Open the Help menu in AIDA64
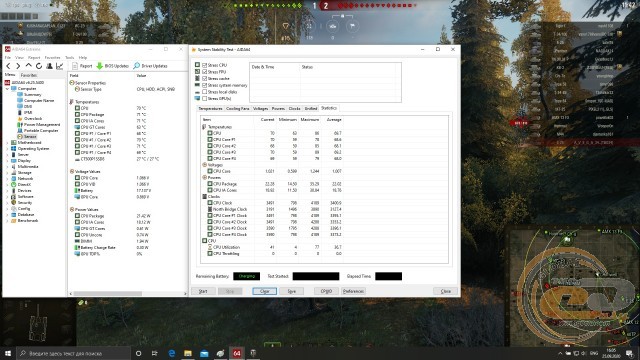 pos(83,58)
